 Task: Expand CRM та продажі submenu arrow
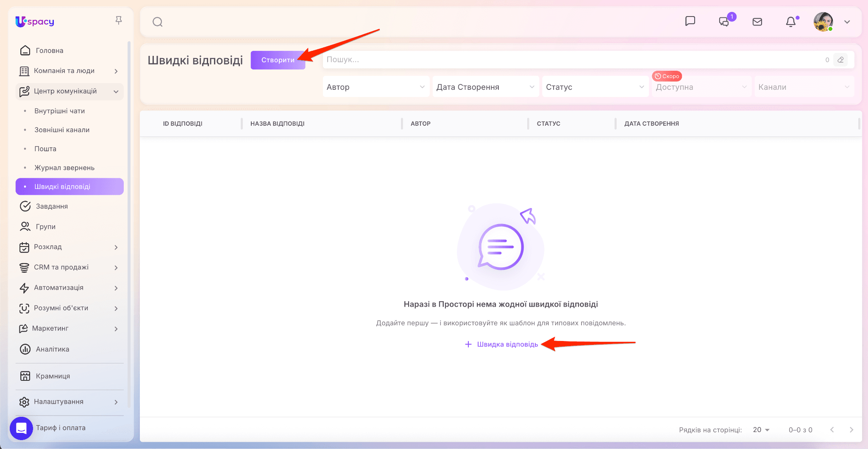pos(116,268)
